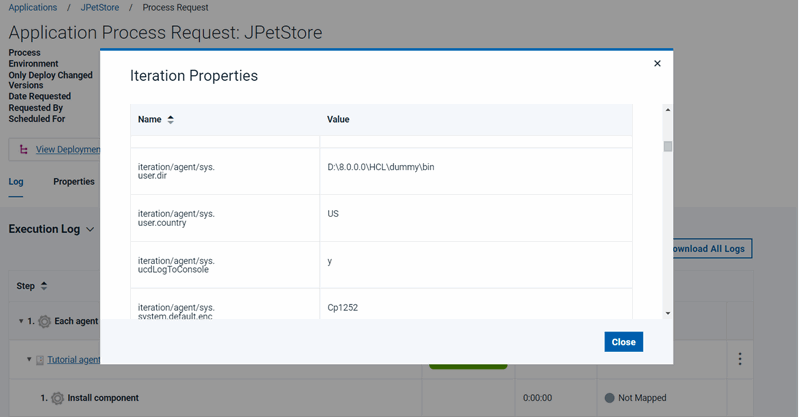The image size is (800, 417).
Task: Sort the table by Name column arrows
Action: point(170,120)
